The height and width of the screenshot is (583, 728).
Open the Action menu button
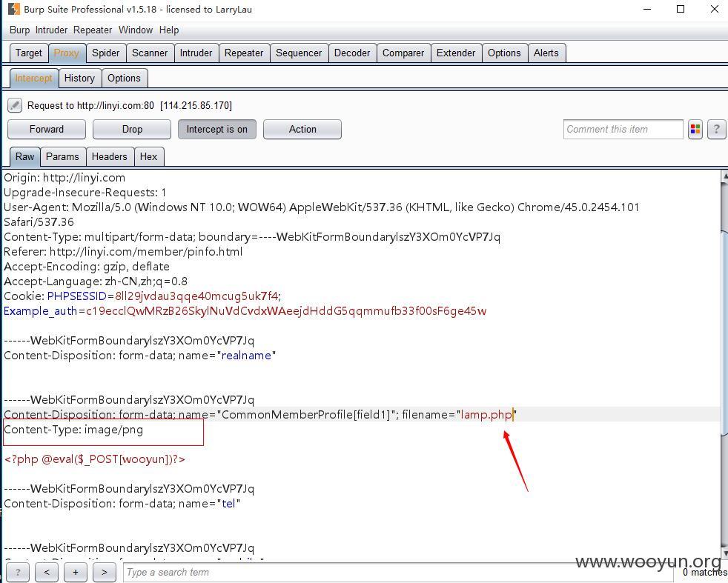302,130
